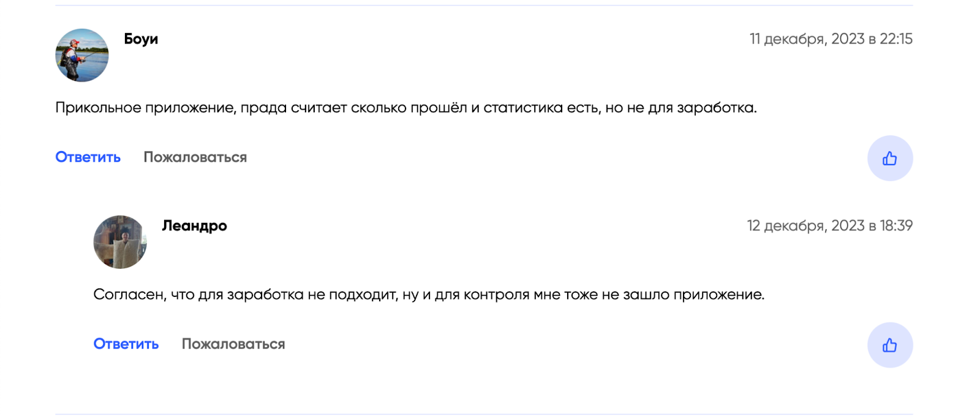The image size is (980, 417).
Task: Open the profile name Леандро
Action: coord(194,226)
